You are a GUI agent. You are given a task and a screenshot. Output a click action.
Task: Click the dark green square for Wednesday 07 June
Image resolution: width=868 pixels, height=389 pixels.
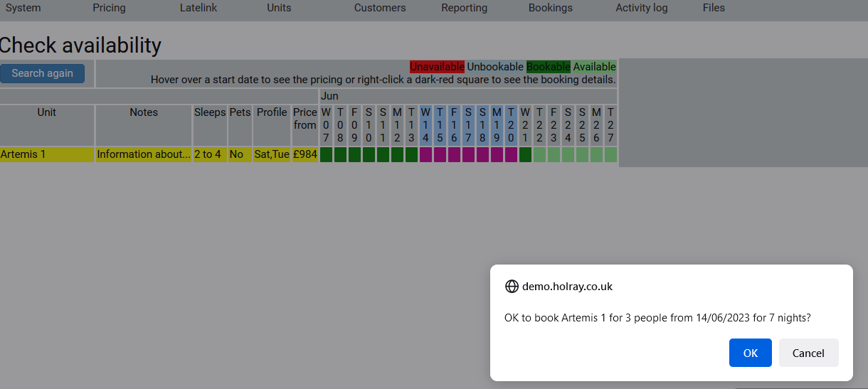point(326,154)
